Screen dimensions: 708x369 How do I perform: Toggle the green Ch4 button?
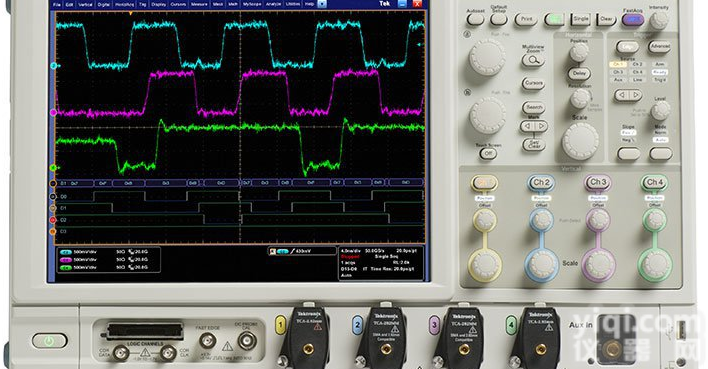pos(655,182)
